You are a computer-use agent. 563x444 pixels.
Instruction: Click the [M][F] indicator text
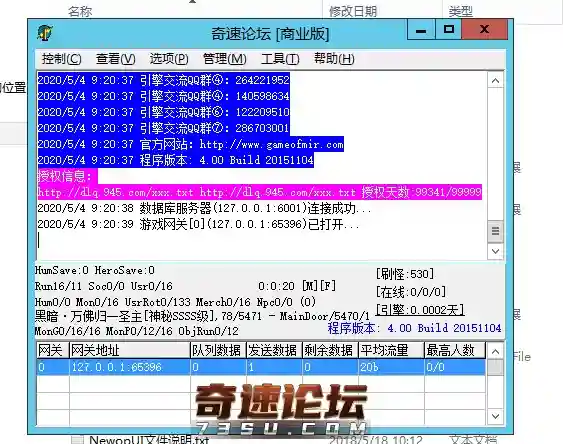click(319, 286)
